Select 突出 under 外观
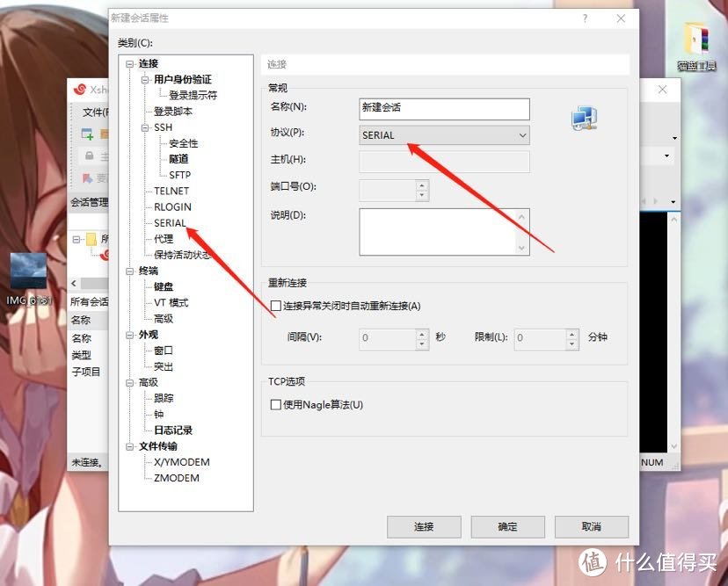728x586 pixels. 164,366
